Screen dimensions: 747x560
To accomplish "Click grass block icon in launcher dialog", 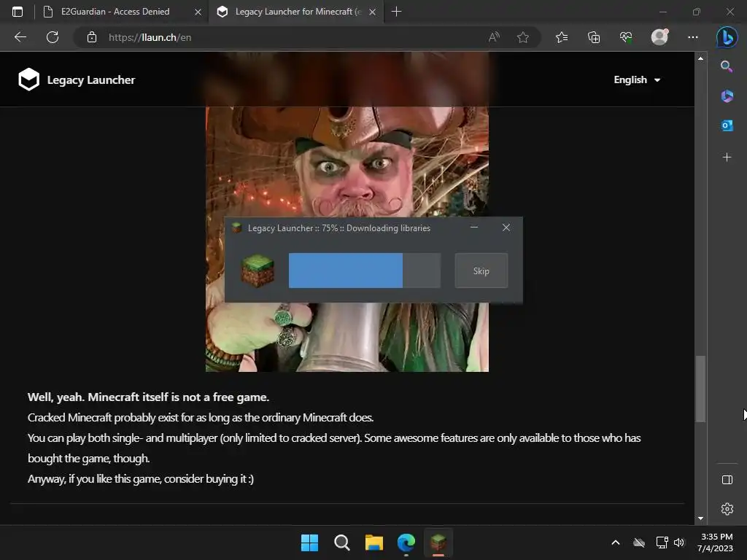I will tap(258, 271).
